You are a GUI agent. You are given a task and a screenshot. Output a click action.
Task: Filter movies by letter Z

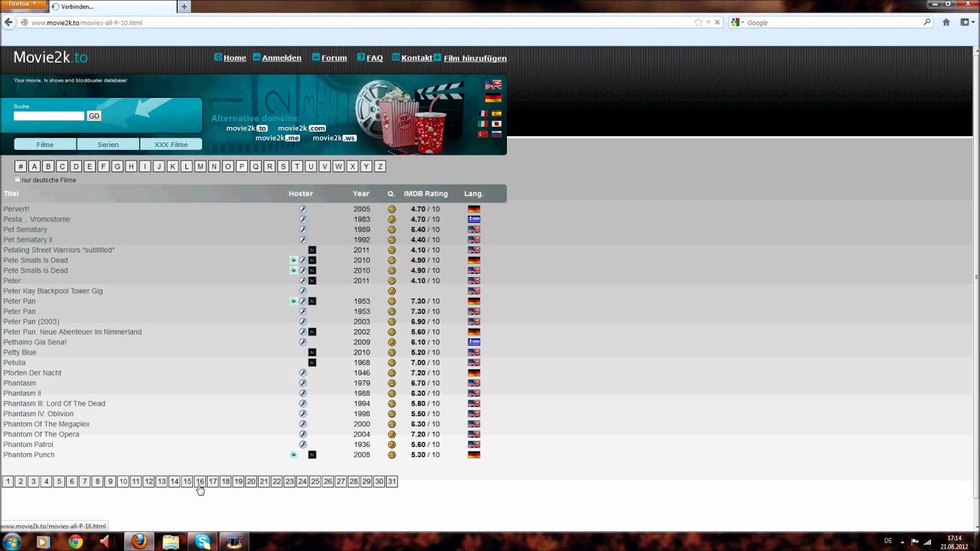(380, 167)
